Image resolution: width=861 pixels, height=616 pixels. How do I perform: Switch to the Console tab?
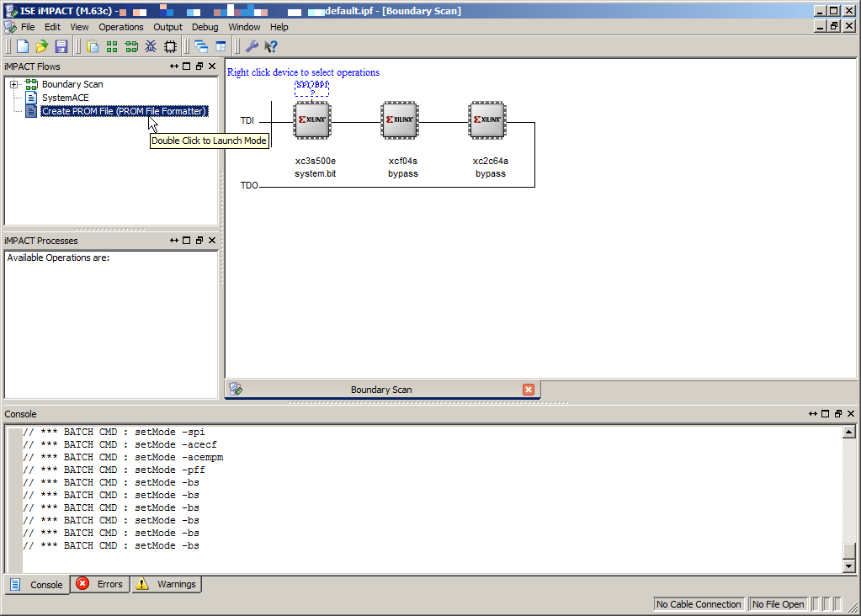click(37, 585)
